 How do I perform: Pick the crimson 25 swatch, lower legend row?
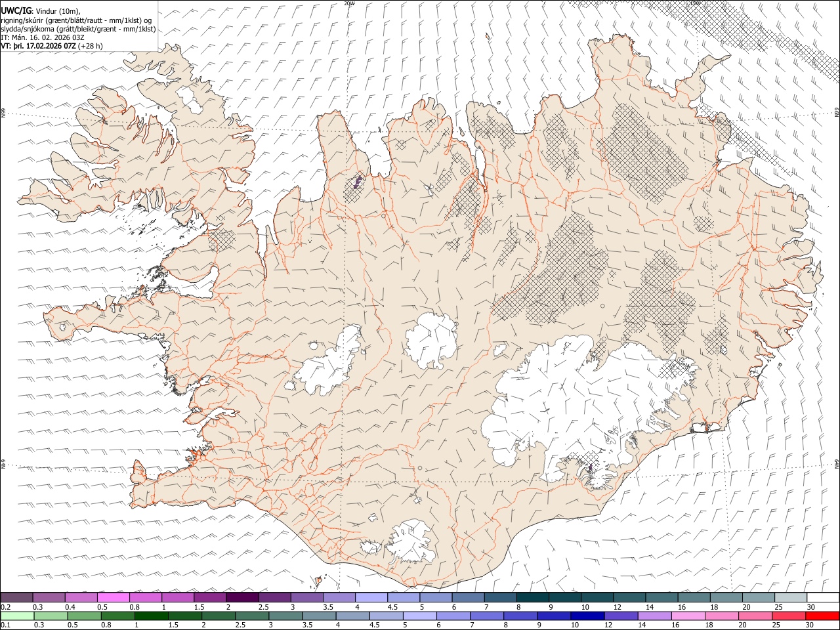[787, 616]
